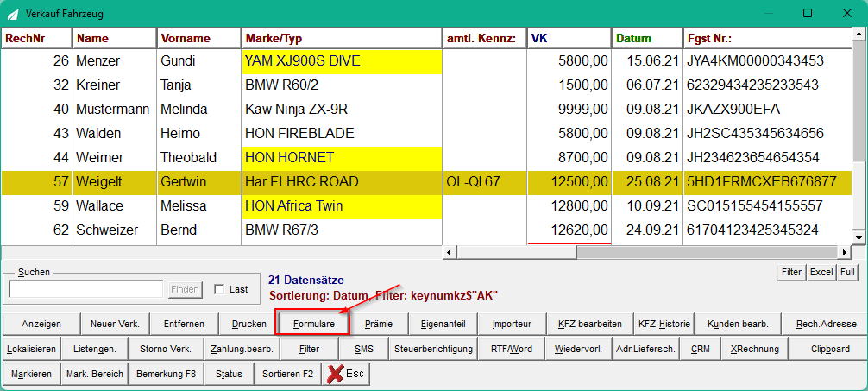
Task: Click the Prämie button
Action: [379, 324]
